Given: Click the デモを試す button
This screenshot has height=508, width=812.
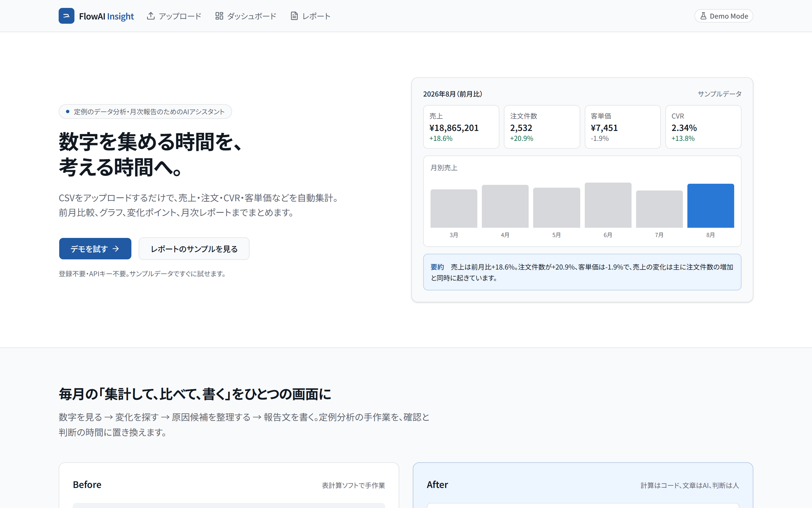Looking at the screenshot, I should coord(95,249).
